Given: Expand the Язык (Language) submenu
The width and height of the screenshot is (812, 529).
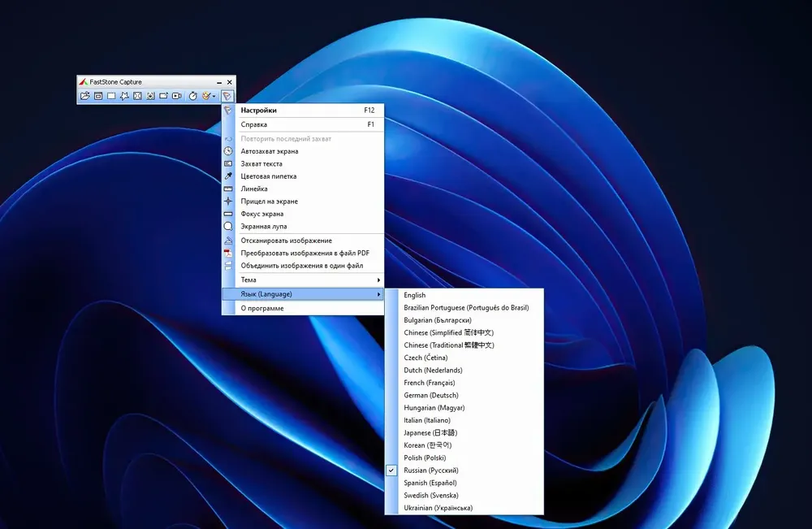Looking at the screenshot, I should [x=303, y=294].
